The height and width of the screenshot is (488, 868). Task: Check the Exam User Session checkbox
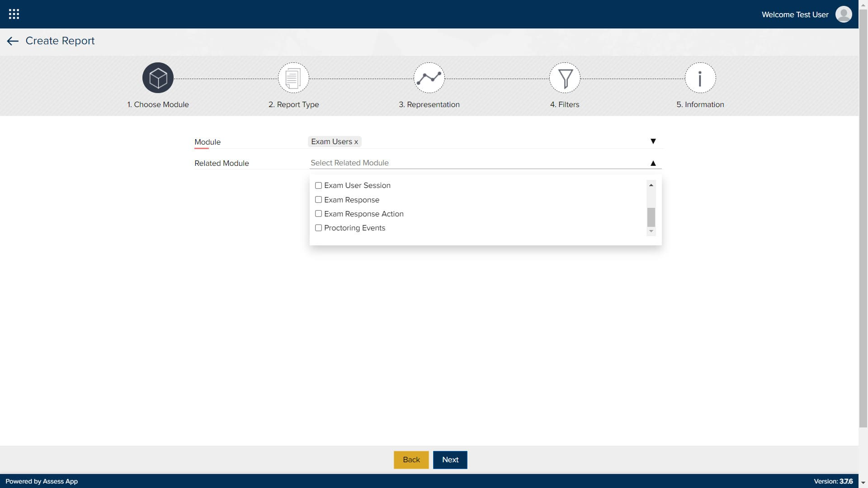(318, 186)
